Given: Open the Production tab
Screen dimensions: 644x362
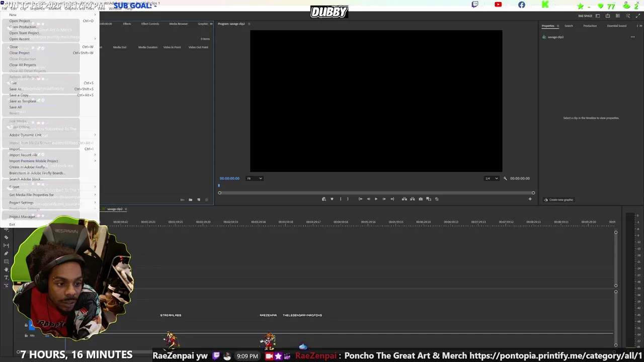Looking at the screenshot, I should pyautogui.click(x=590, y=26).
